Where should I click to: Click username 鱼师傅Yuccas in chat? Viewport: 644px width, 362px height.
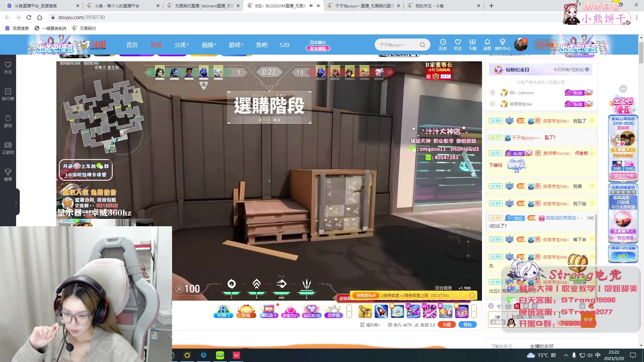(557, 153)
